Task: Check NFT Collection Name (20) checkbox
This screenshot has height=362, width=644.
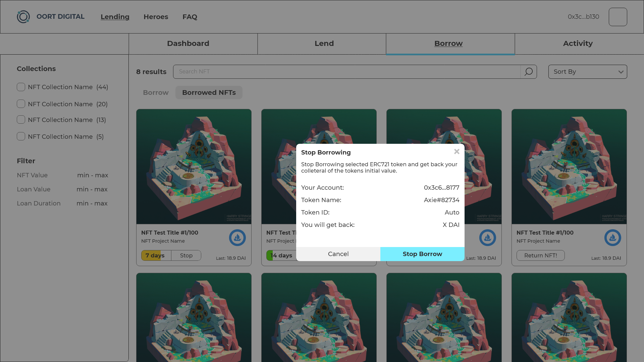Action: 21,104
